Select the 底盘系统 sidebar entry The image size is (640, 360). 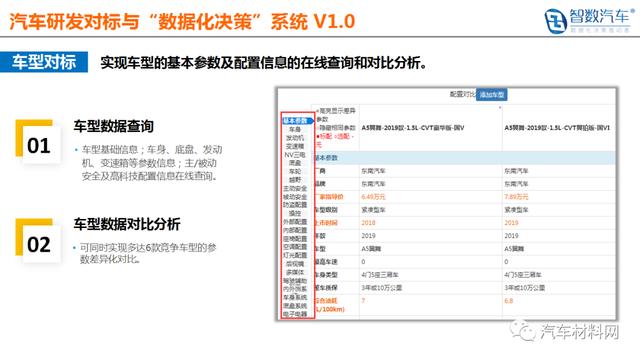(x=295, y=306)
